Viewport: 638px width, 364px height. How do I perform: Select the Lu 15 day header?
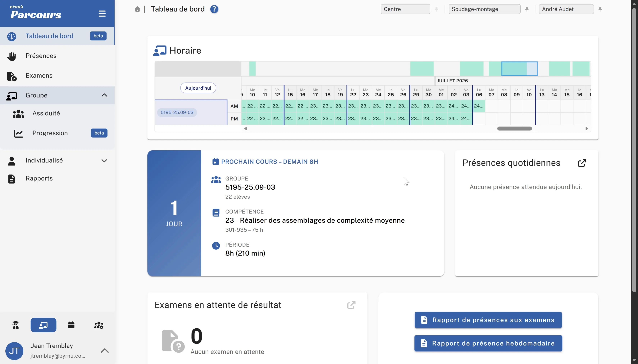290,92
